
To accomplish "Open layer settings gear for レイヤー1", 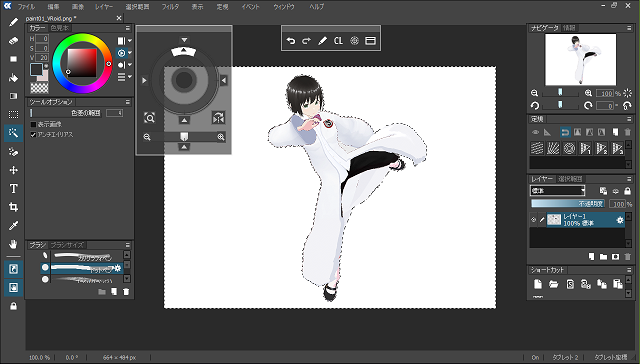I will tap(620, 220).
